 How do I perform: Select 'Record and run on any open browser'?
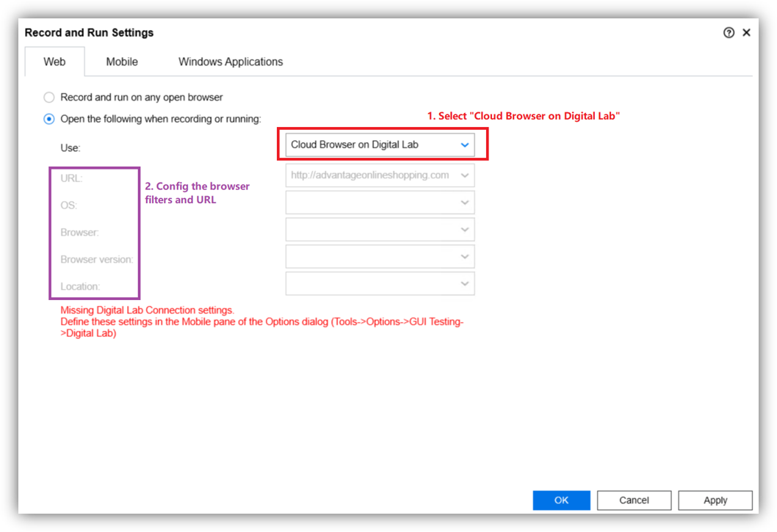tap(49, 97)
